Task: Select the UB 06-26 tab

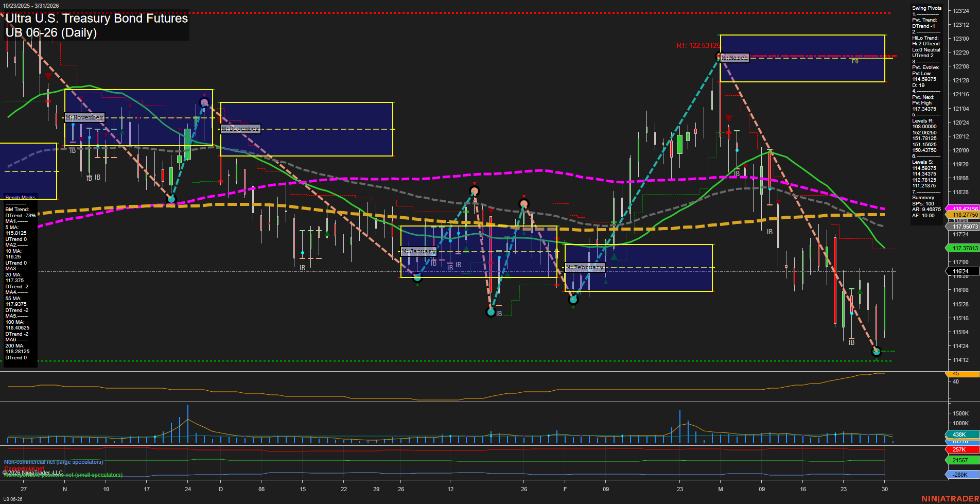Action: pos(14,498)
